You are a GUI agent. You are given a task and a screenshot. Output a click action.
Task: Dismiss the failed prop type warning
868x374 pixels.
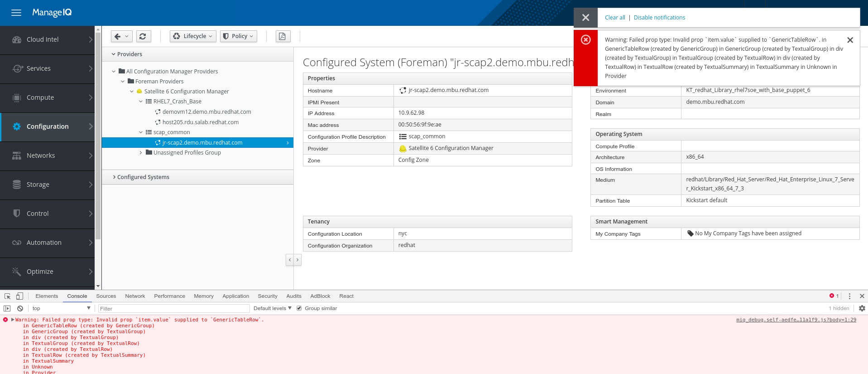850,40
